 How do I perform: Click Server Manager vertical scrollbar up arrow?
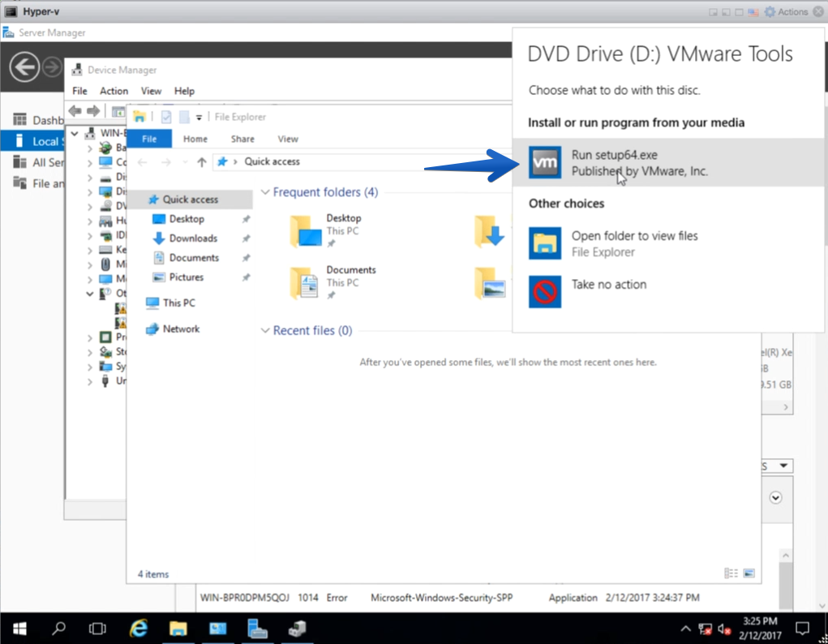pos(786,556)
